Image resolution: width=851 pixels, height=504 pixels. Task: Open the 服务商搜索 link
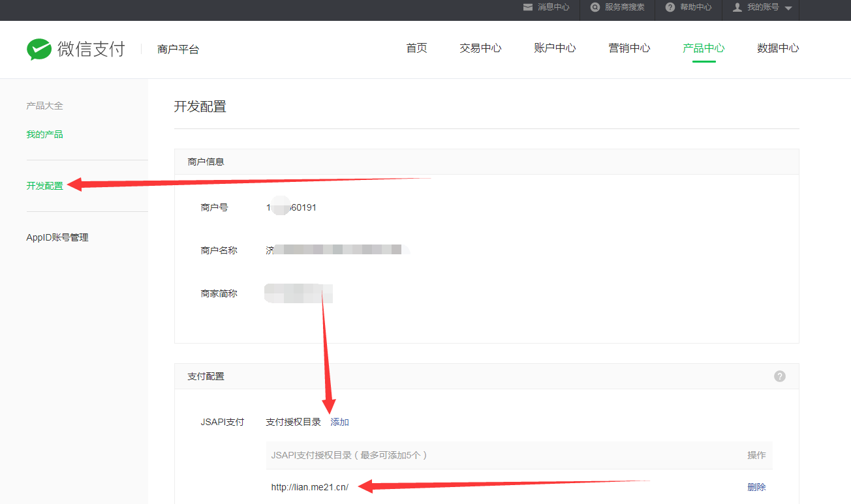point(625,7)
